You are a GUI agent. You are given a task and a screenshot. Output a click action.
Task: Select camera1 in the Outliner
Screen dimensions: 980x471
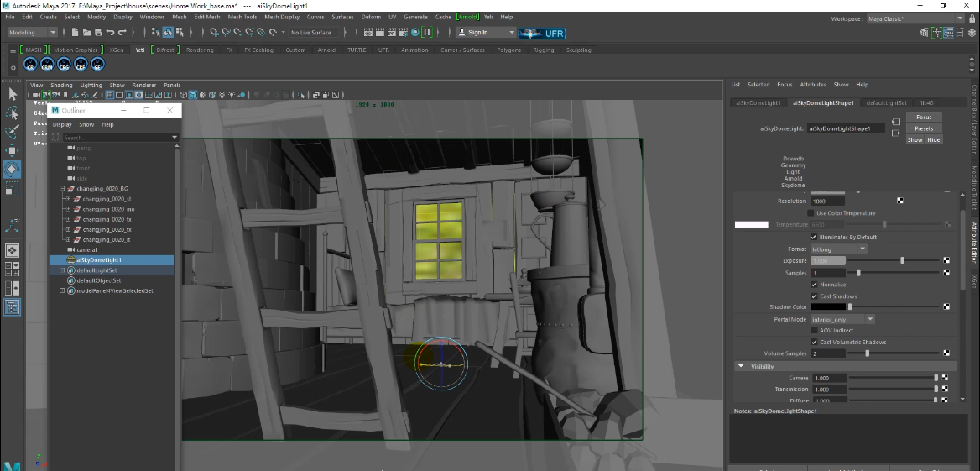tap(87, 250)
